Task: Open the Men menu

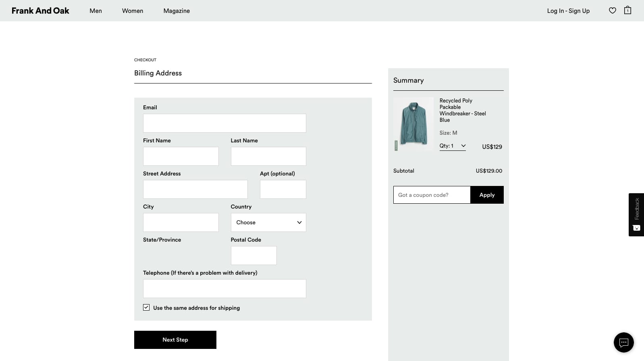Action: [96, 11]
